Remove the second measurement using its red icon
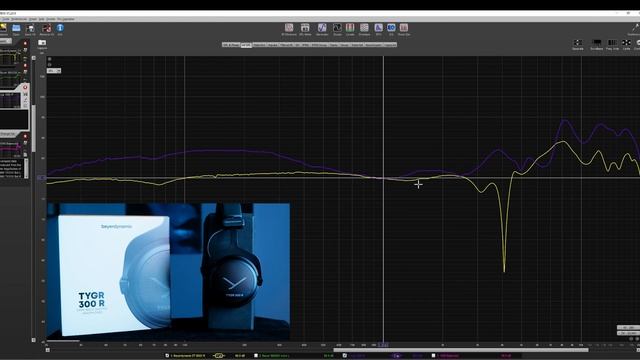This screenshot has height=360, width=640. (x=25, y=65)
